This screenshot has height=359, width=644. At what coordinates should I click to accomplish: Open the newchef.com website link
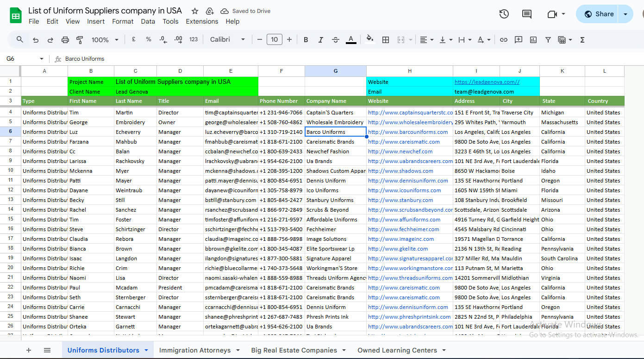click(400, 151)
